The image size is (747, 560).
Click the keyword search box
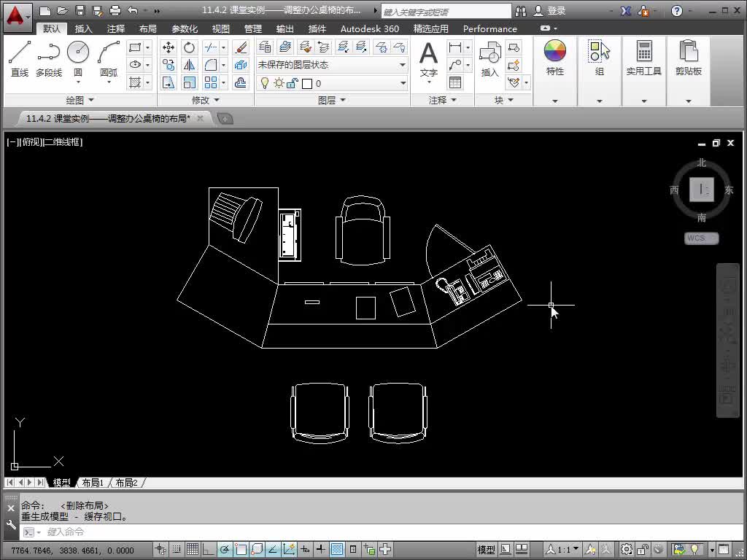coord(446,12)
